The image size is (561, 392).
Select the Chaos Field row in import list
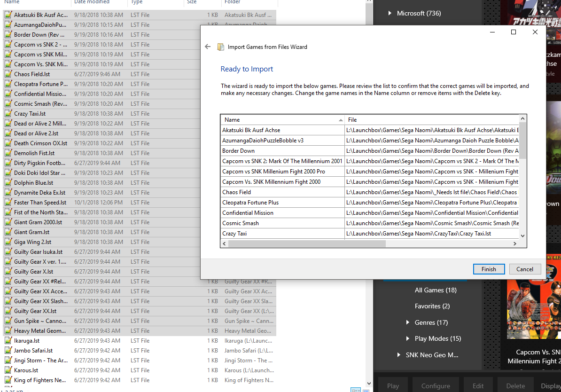tap(282, 192)
